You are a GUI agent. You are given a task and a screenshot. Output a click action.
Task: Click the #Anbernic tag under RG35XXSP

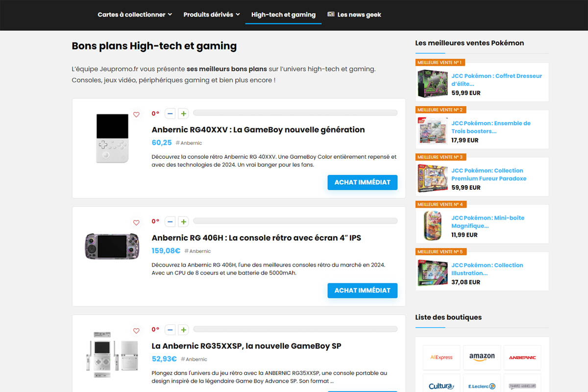click(194, 359)
